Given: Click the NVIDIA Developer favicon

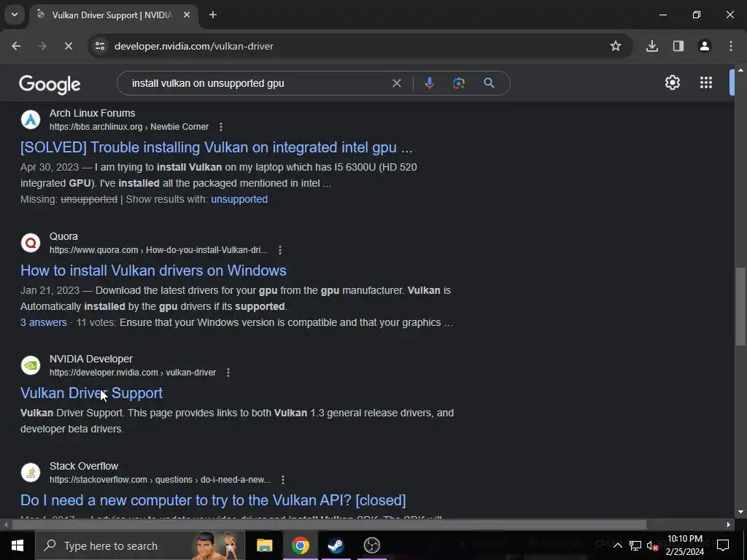Looking at the screenshot, I should pos(31,365).
